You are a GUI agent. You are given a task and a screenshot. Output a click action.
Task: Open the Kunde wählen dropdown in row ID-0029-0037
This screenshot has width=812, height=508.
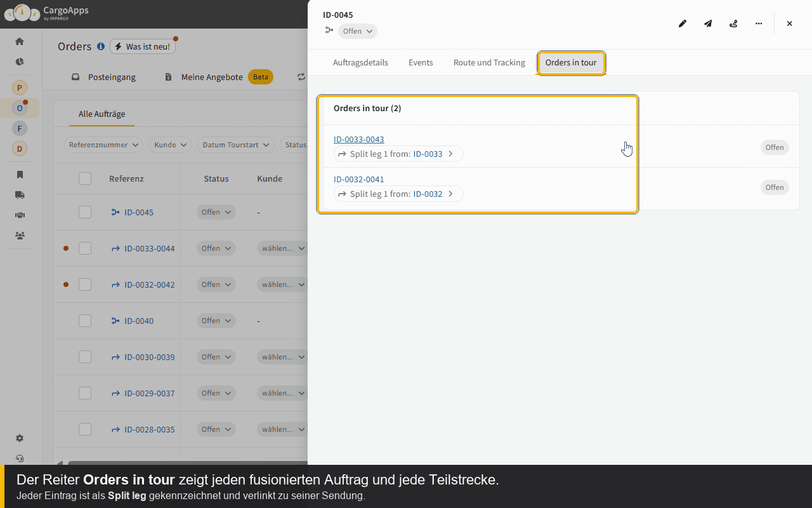pos(283,393)
